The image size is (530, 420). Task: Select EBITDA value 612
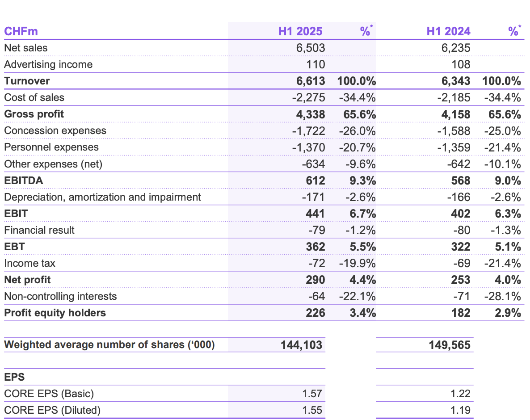[x=315, y=181]
